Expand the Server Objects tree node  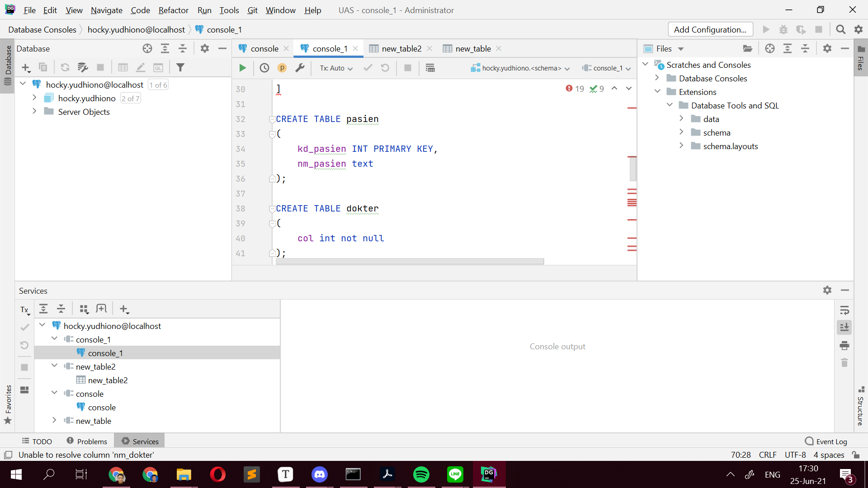34,112
